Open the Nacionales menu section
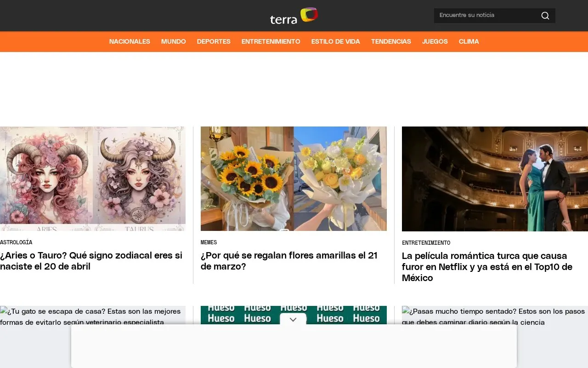Image resolution: width=588 pixels, height=368 pixels. pos(130,41)
